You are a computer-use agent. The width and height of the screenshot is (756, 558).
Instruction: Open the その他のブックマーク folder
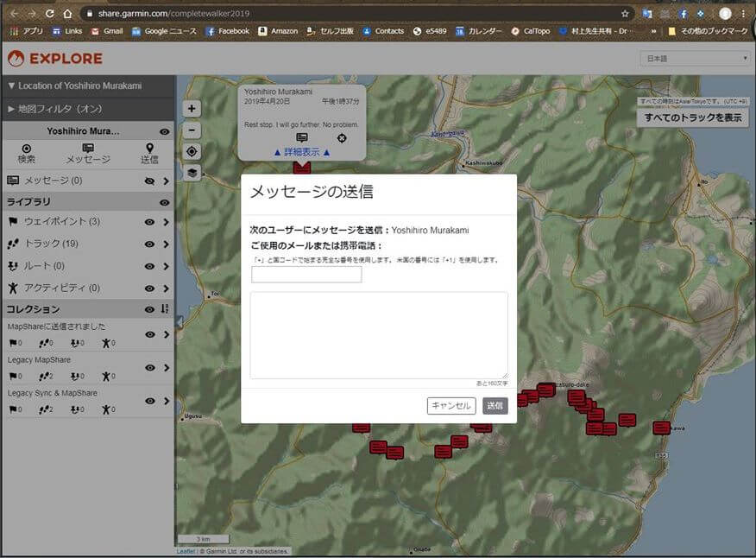click(x=708, y=31)
